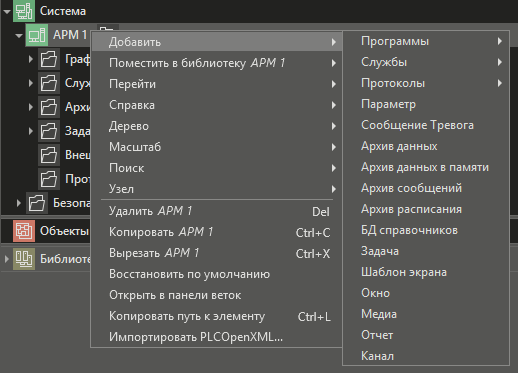
Task: Click the folder icon beside Внеш
Action: pyautogui.click(x=49, y=155)
